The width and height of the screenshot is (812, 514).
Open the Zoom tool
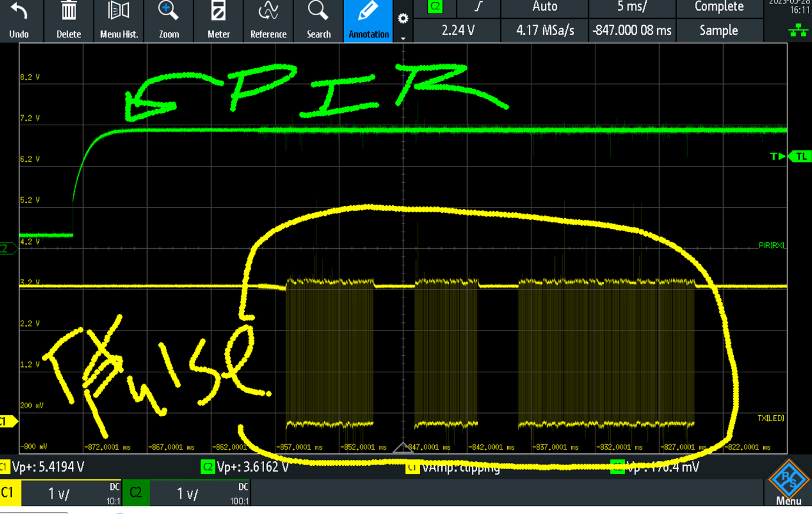pos(168,21)
